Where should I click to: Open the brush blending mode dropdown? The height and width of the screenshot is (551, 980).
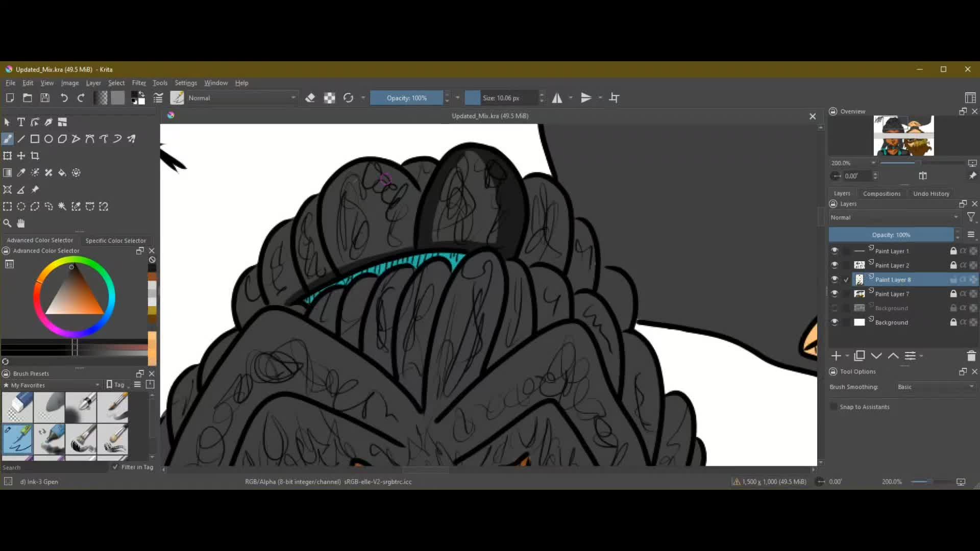242,98
